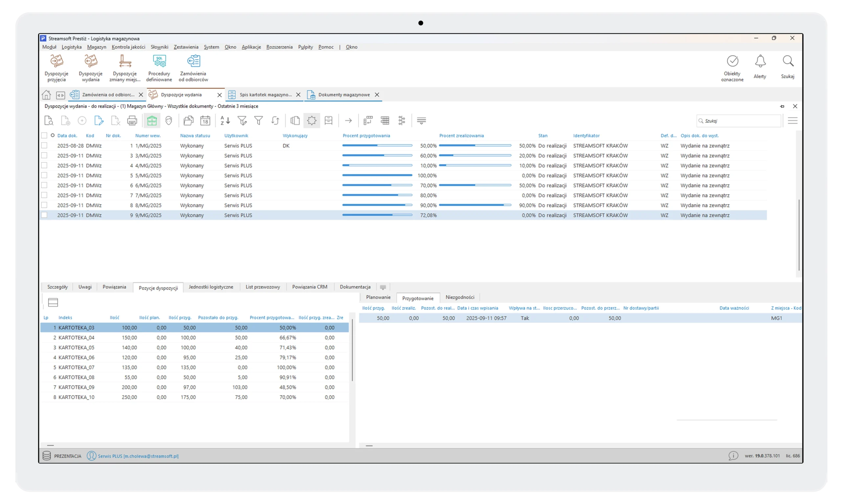Toggle select-all checkbox in table header
The image size is (841, 504).
44,136
